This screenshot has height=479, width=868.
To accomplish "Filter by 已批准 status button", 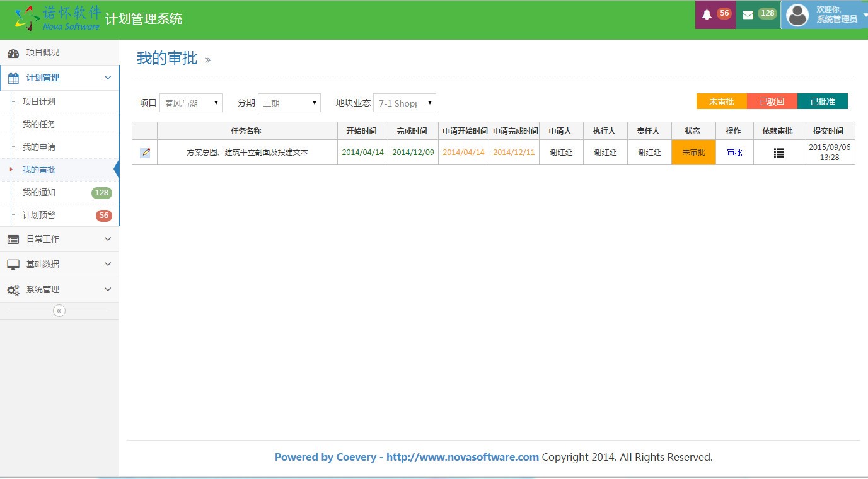I will point(822,101).
